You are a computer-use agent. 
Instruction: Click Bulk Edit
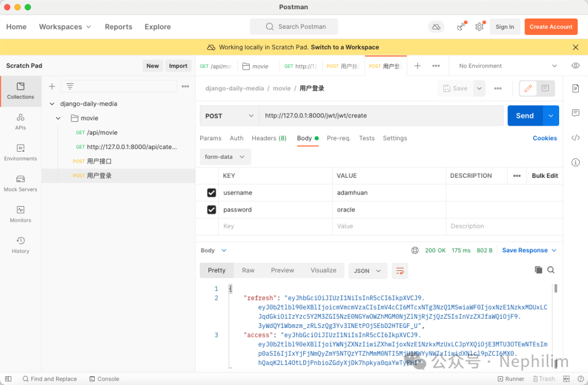tap(544, 176)
